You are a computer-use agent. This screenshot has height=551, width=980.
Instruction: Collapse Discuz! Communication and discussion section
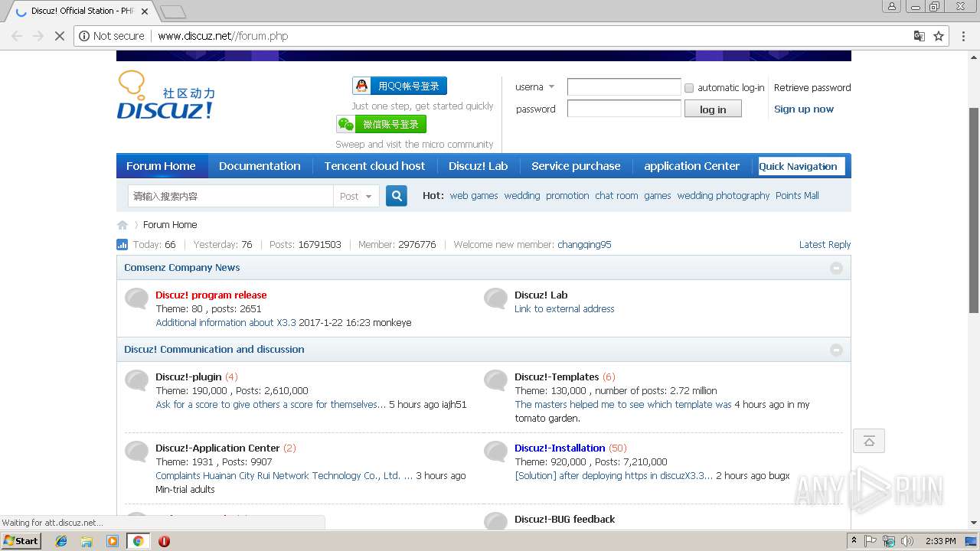coord(836,350)
